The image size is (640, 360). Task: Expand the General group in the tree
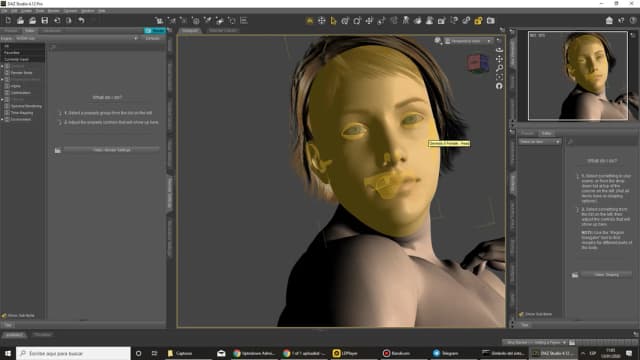point(2,66)
